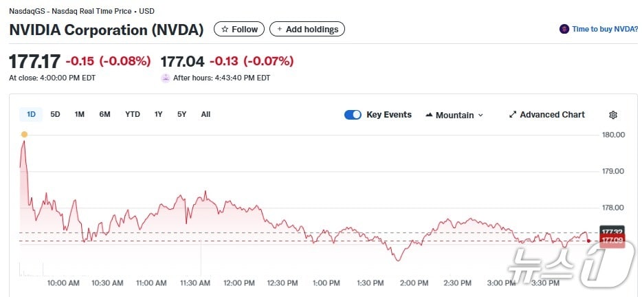Choose the YTD range tab

[133, 114]
